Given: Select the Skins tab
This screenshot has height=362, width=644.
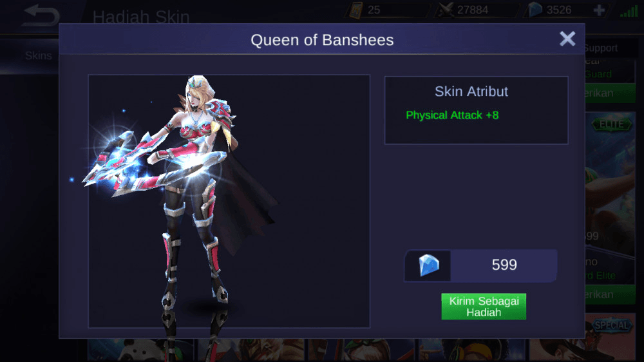Looking at the screenshot, I should 38,55.
